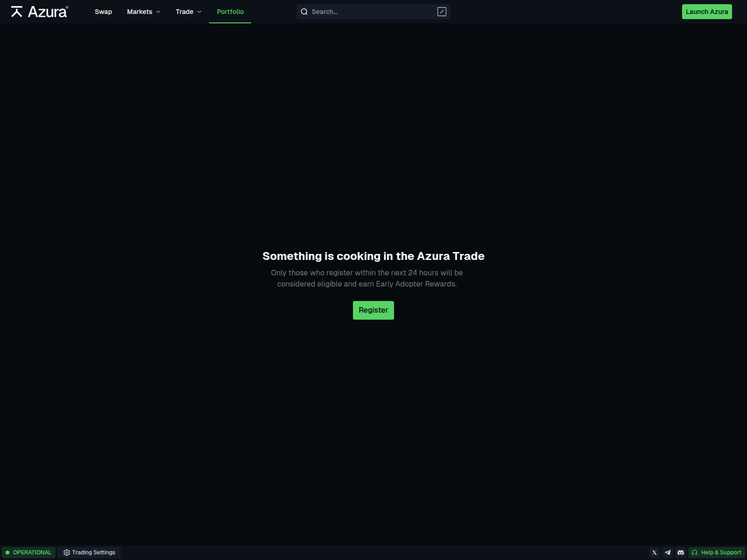Click the Launch Azura button
Viewport: 747px width, 560px height.
point(707,11)
